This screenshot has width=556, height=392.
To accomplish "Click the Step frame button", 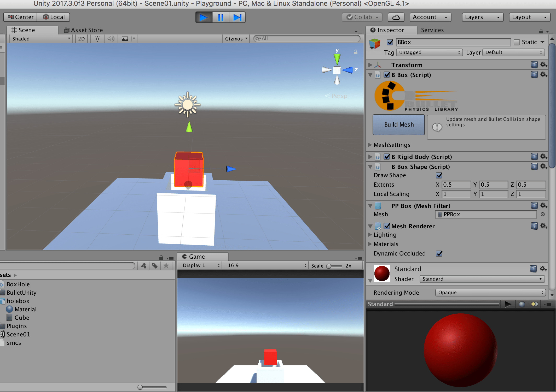I will tap(237, 17).
